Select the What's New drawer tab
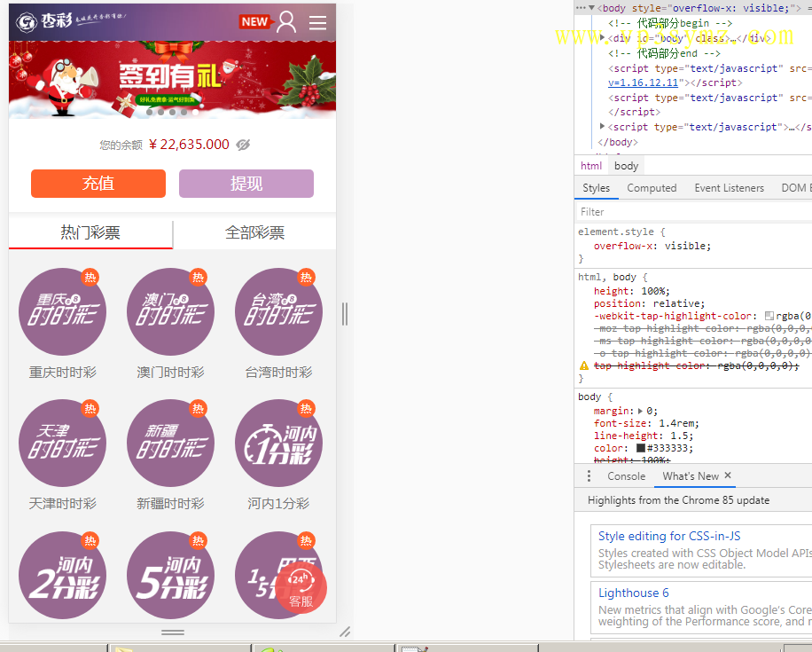This screenshot has width=812, height=652. click(x=691, y=476)
